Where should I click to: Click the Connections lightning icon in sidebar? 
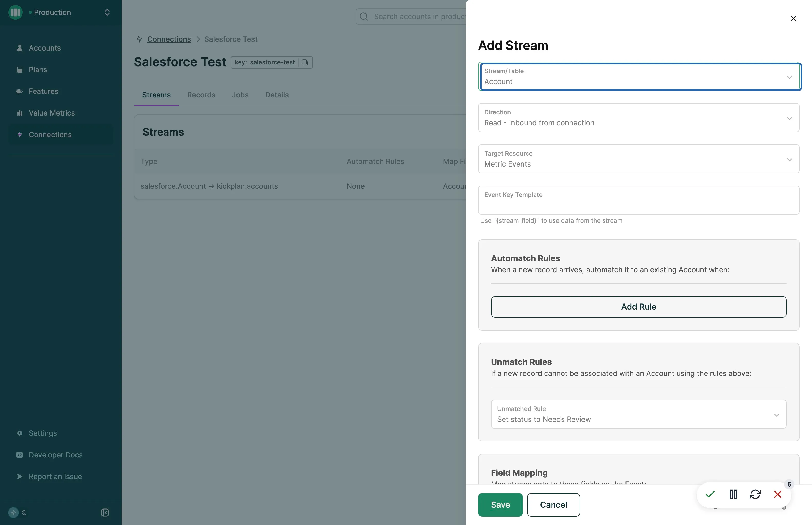pos(19,135)
